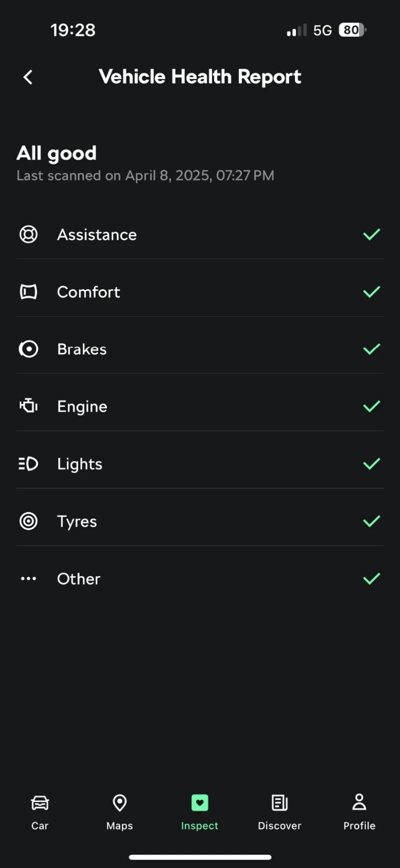Tap the back arrow icon
400x868 pixels.
28,77
